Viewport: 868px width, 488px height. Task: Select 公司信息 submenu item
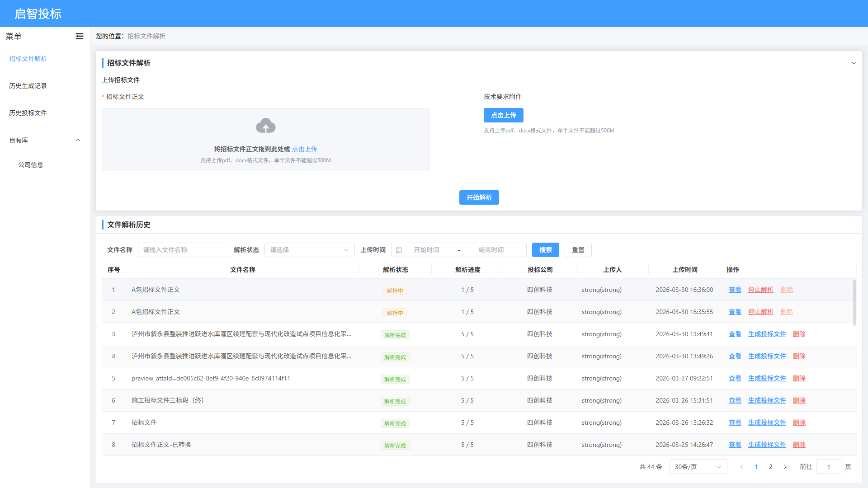click(31, 165)
